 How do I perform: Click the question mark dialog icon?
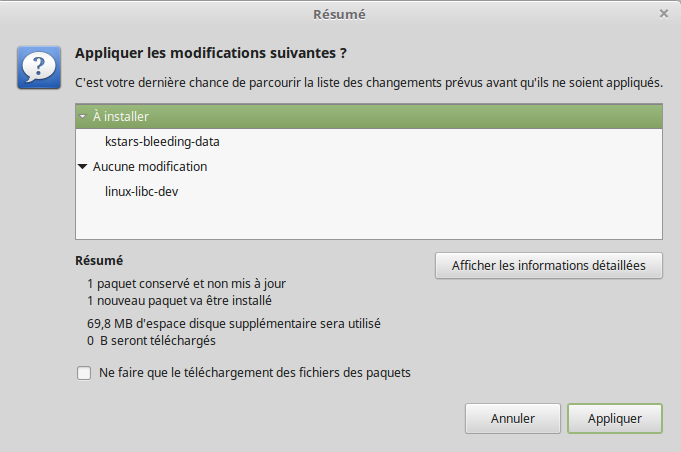click(x=37, y=67)
